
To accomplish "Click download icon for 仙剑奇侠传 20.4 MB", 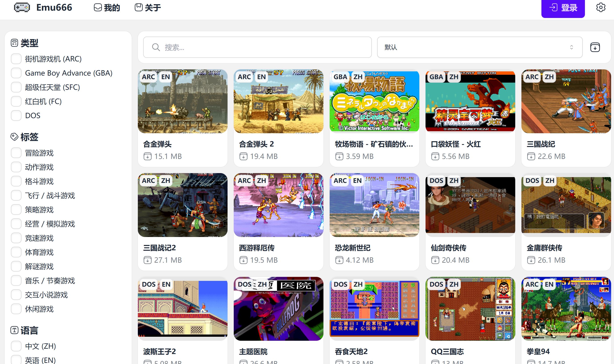I will pos(435,260).
